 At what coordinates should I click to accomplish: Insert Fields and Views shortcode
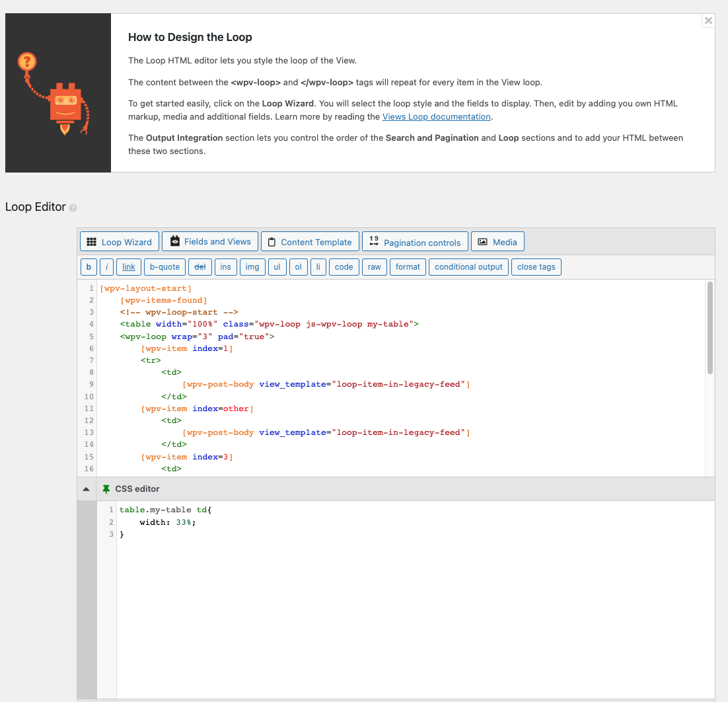pyautogui.click(x=210, y=242)
